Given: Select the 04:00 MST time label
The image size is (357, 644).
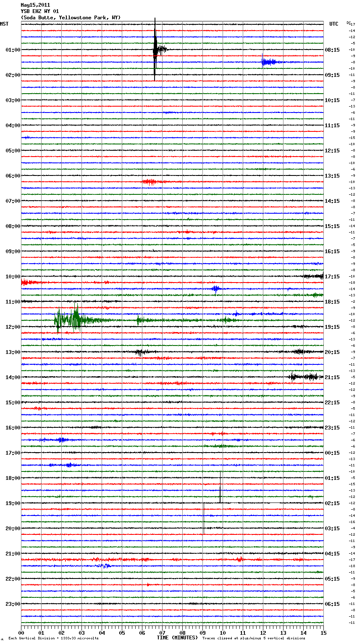Looking at the screenshot, I should pos(13,126).
